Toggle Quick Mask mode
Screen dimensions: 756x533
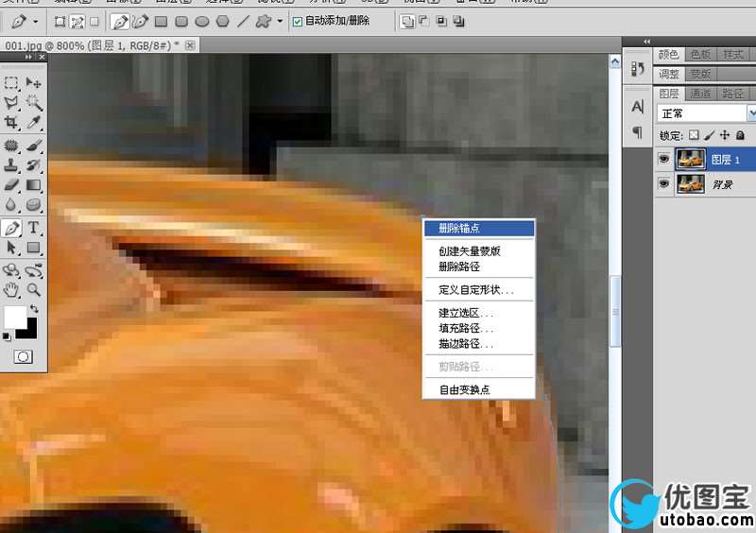[23, 357]
